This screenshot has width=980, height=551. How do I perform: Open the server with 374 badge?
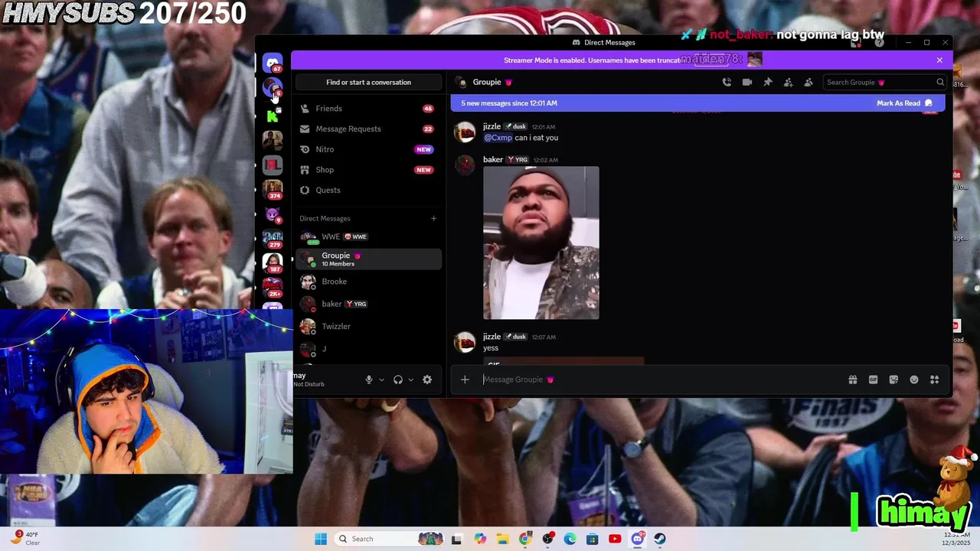[273, 188]
